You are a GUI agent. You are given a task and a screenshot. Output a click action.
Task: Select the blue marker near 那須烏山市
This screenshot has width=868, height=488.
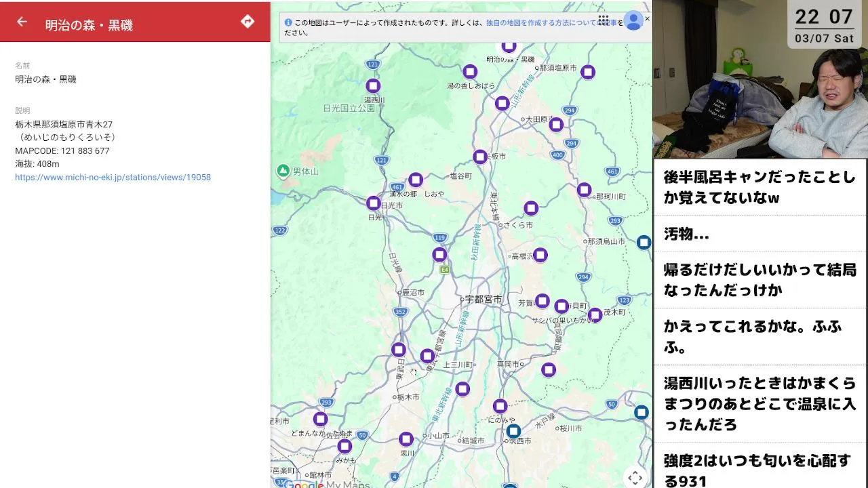point(644,242)
